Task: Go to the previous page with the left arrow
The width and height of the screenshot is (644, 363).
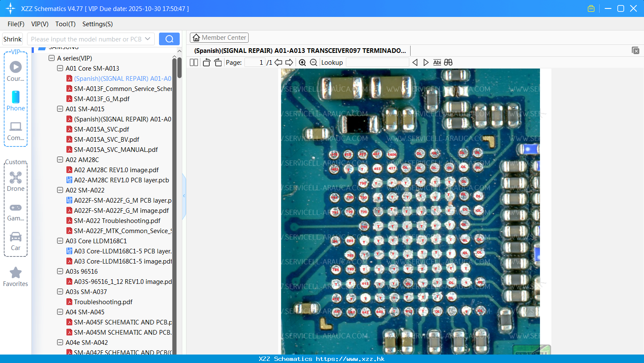Action: 278,62
